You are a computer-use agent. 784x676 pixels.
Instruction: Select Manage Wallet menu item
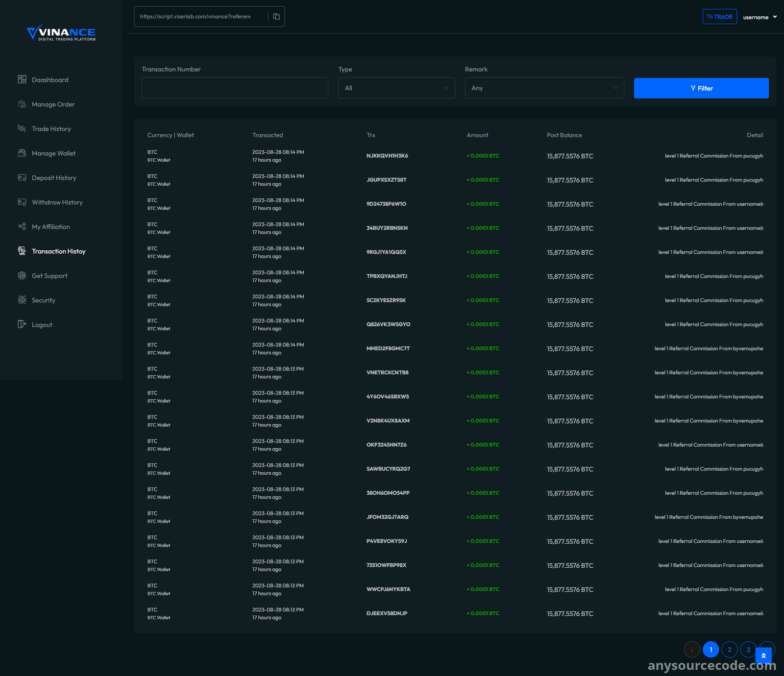(54, 153)
